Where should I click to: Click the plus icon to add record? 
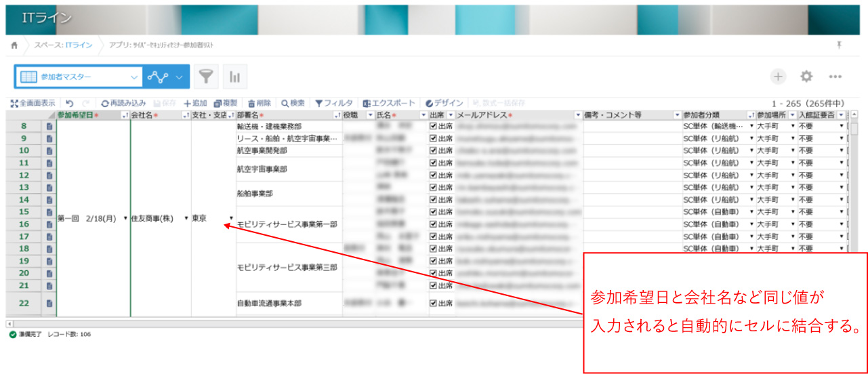(x=778, y=77)
